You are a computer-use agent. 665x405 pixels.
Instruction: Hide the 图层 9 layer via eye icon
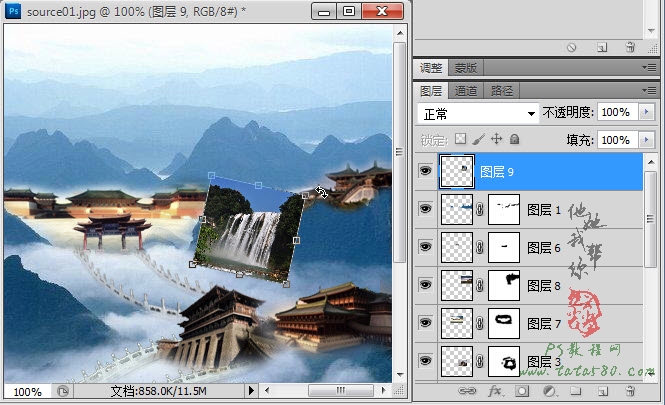pos(425,171)
